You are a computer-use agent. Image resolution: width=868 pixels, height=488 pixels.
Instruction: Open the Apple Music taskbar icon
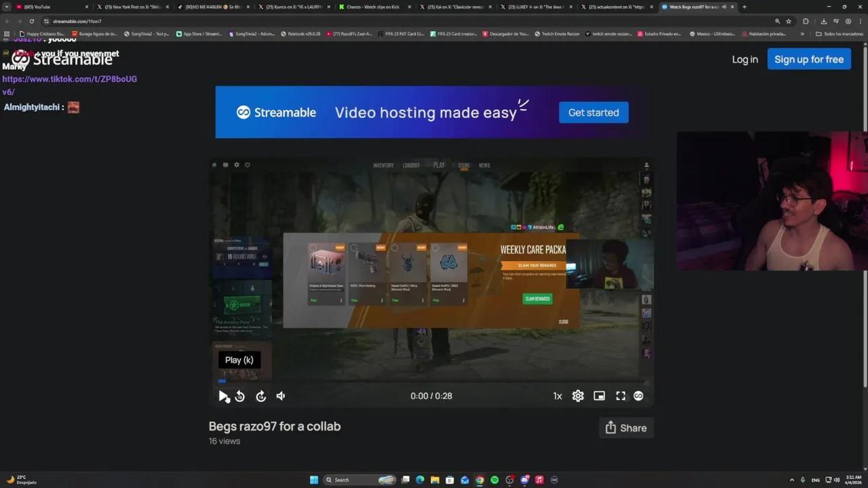539,480
